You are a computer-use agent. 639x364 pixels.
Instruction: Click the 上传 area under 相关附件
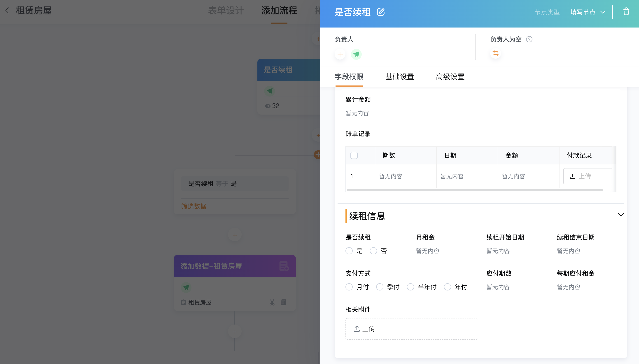tap(412, 329)
